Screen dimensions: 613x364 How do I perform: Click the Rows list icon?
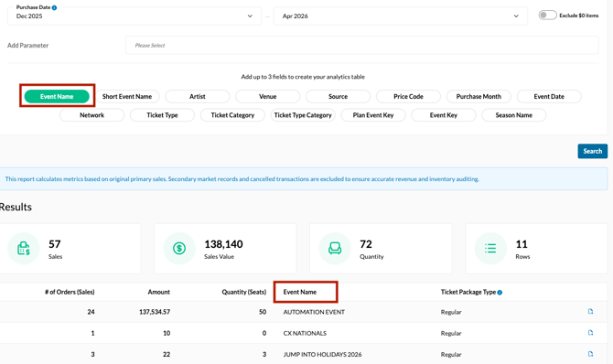[490, 248]
